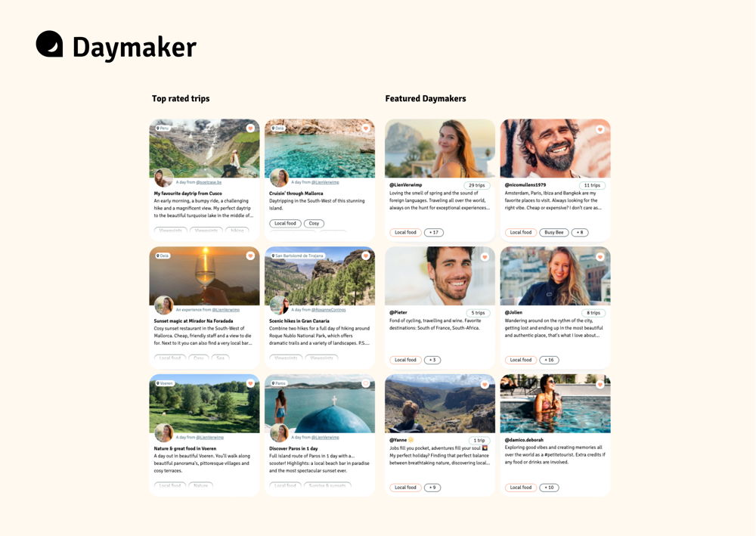The height and width of the screenshot is (536, 756).
Task: Open @LienVerwimp link on Mallorca trip card
Action: coord(325,182)
